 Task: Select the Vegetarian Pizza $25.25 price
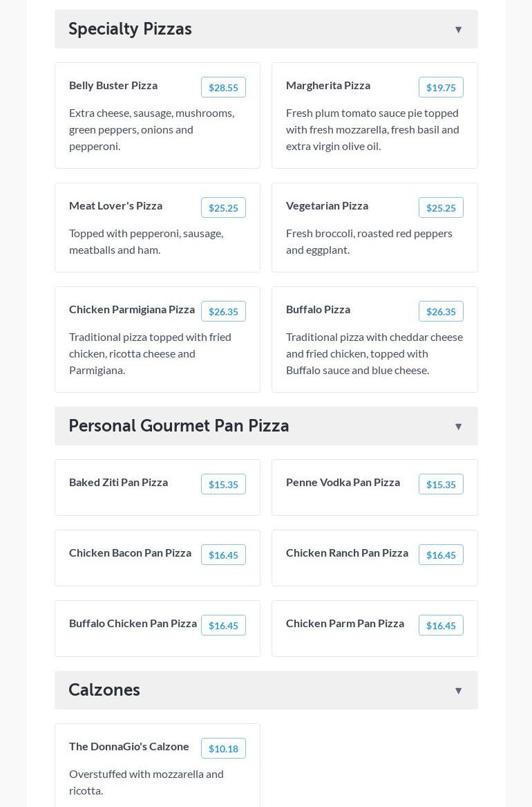click(x=441, y=207)
